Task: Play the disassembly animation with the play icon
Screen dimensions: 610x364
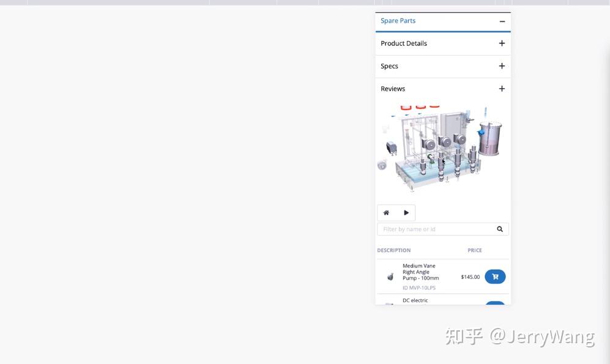Action: 406,212
